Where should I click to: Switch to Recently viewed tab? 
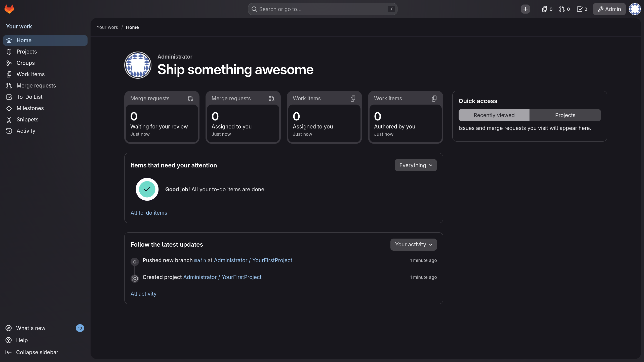494,115
